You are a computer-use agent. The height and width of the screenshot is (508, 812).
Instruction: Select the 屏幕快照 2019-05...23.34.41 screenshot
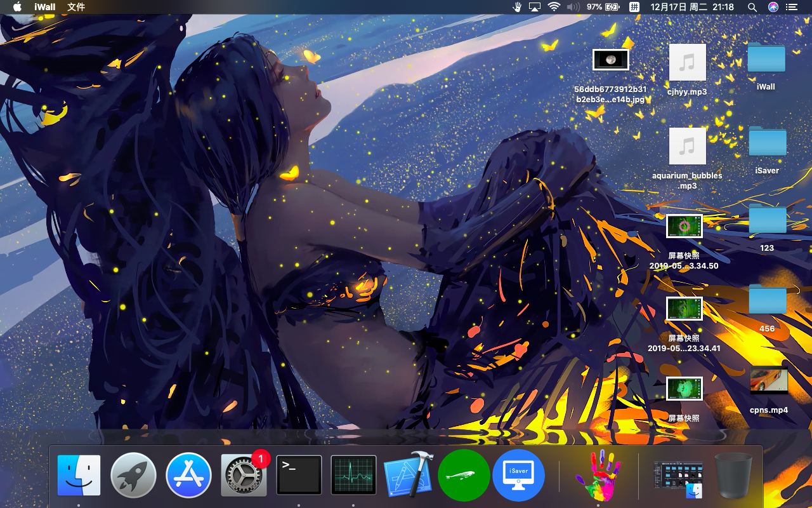coord(684,309)
